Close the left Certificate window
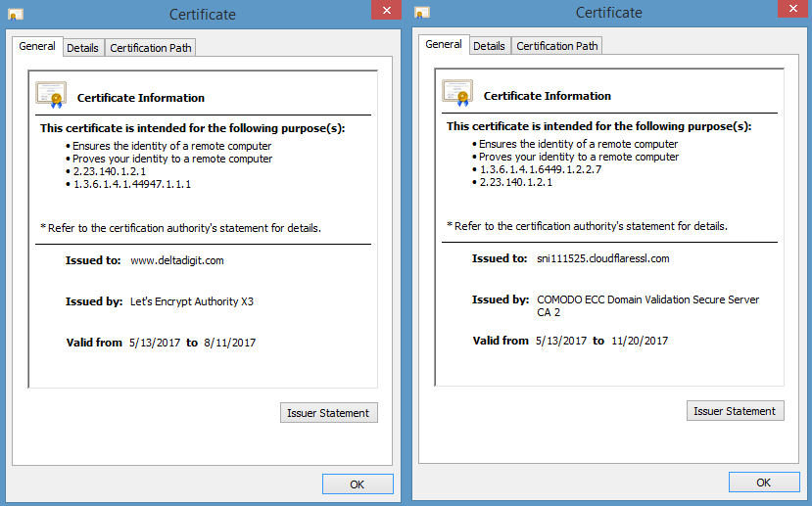 [386, 10]
